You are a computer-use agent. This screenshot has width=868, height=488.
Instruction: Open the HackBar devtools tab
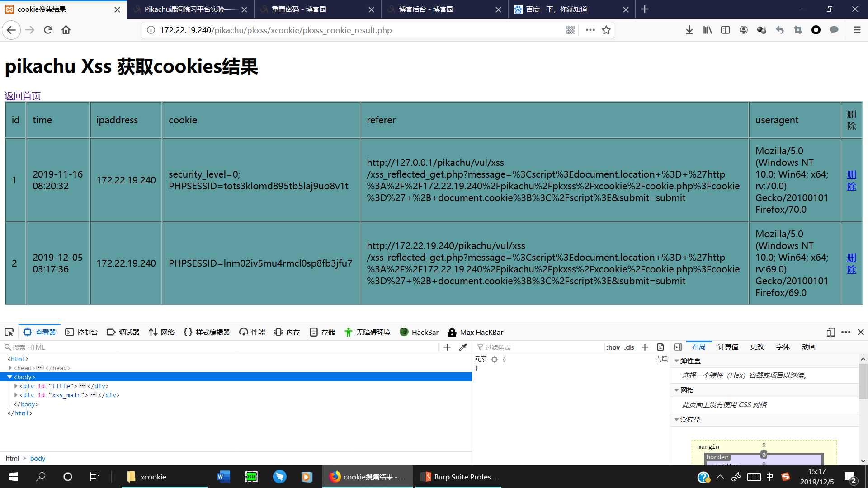[x=419, y=333]
